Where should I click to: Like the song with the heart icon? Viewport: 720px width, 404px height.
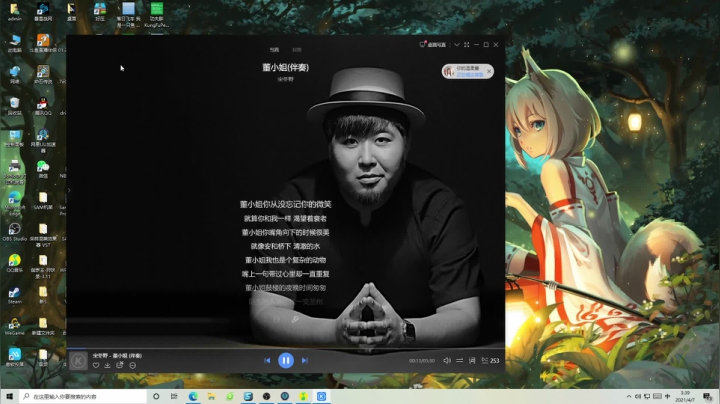point(96,365)
